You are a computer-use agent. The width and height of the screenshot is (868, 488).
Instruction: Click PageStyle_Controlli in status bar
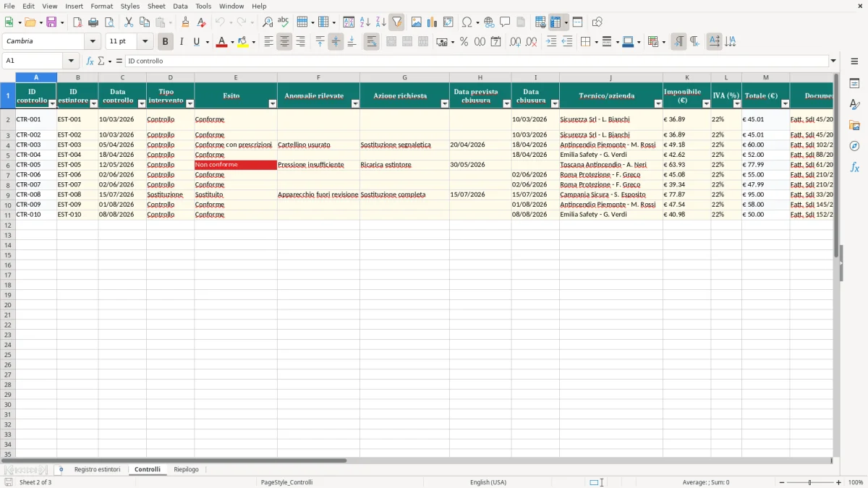click(286, 482)
